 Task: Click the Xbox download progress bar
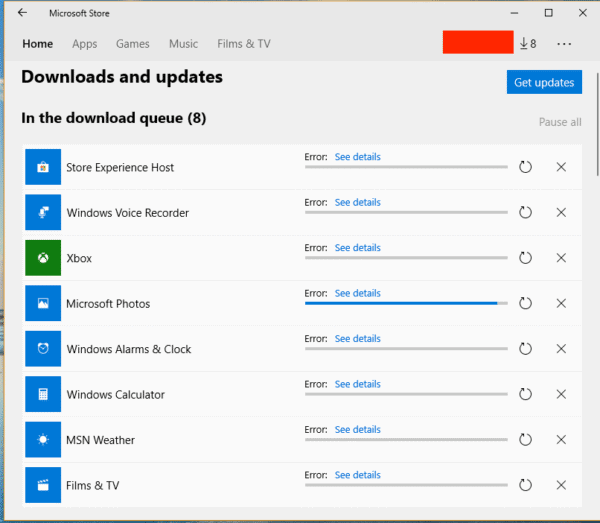pos(406,257)
